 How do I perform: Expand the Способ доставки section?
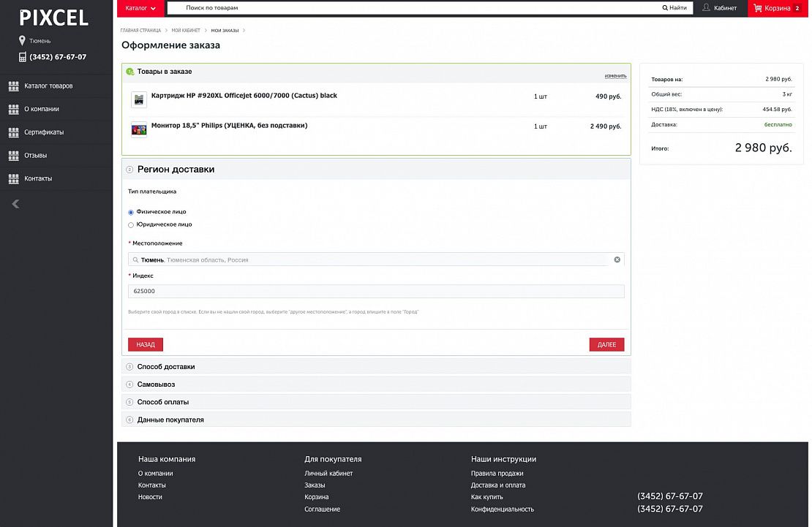click(166, 367)
